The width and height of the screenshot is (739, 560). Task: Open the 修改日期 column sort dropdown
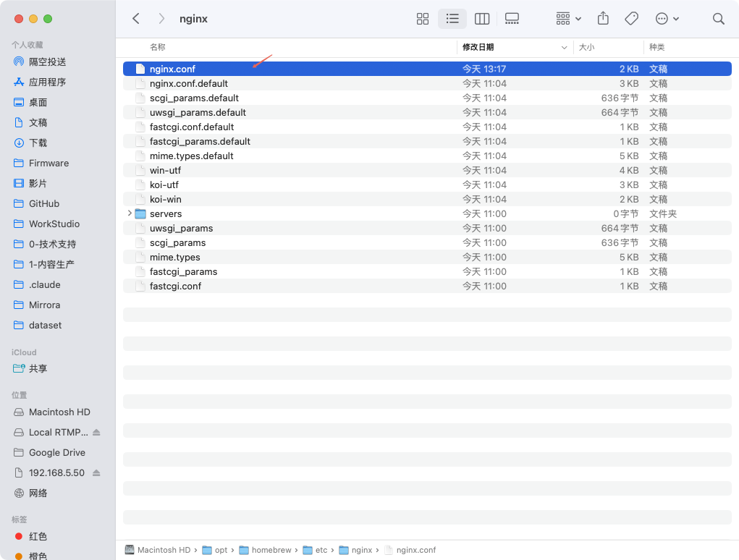tap(565, 47)
